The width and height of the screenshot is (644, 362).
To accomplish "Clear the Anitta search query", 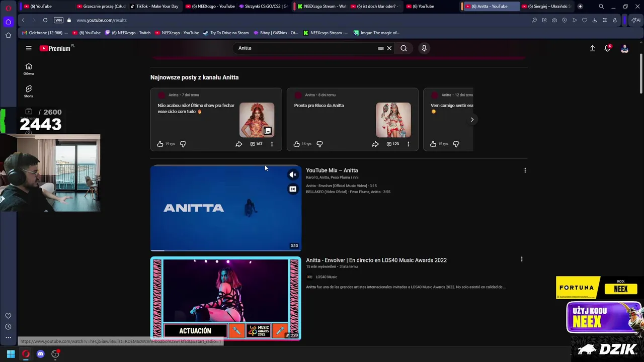I will pos(389,48).
